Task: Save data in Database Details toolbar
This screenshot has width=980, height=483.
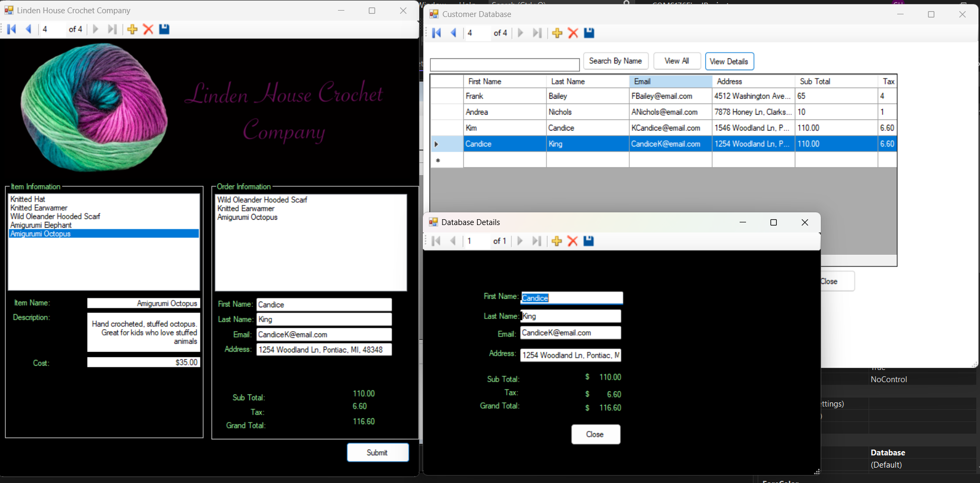Action: coord(588,241)
